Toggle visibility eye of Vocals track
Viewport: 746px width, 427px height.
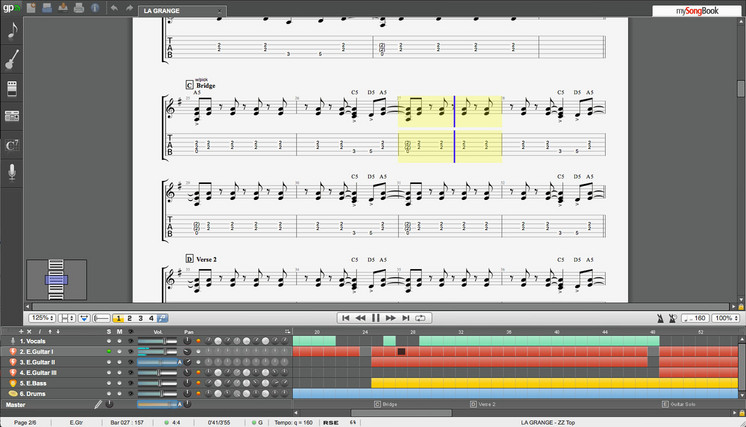(x=130, y=341)
